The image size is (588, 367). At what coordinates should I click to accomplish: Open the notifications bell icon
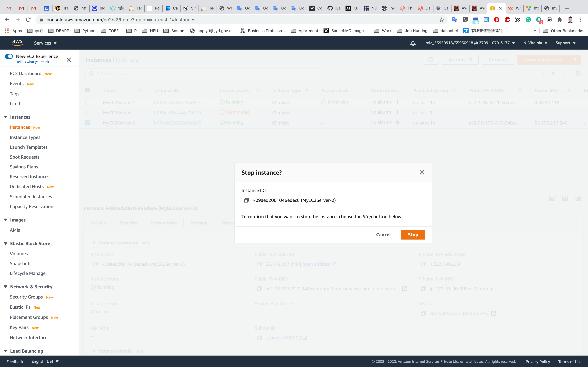point(413,43)
